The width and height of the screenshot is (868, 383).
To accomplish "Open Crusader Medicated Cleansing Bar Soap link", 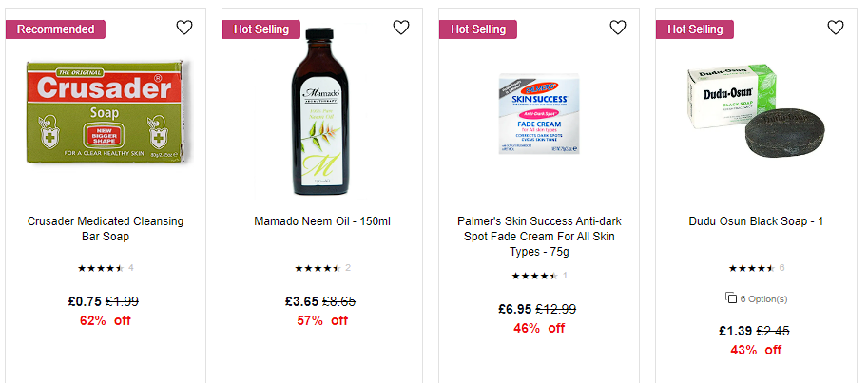I will [106, 229].
